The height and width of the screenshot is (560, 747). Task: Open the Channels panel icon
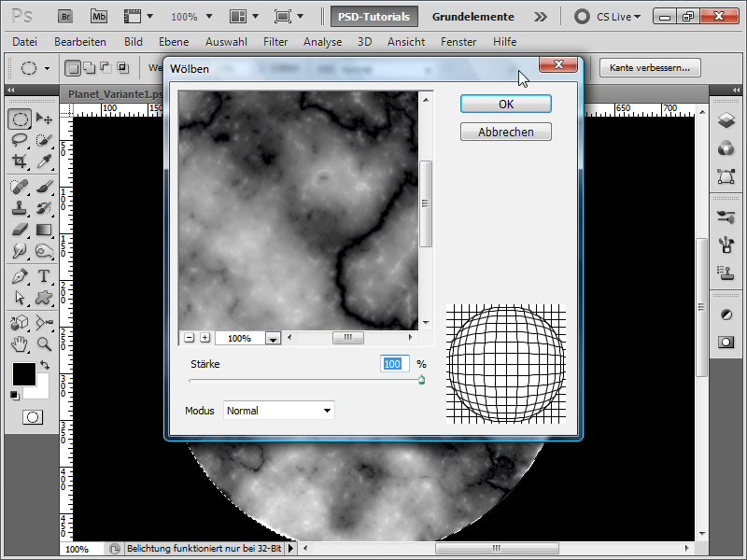[x=726, y=148]
